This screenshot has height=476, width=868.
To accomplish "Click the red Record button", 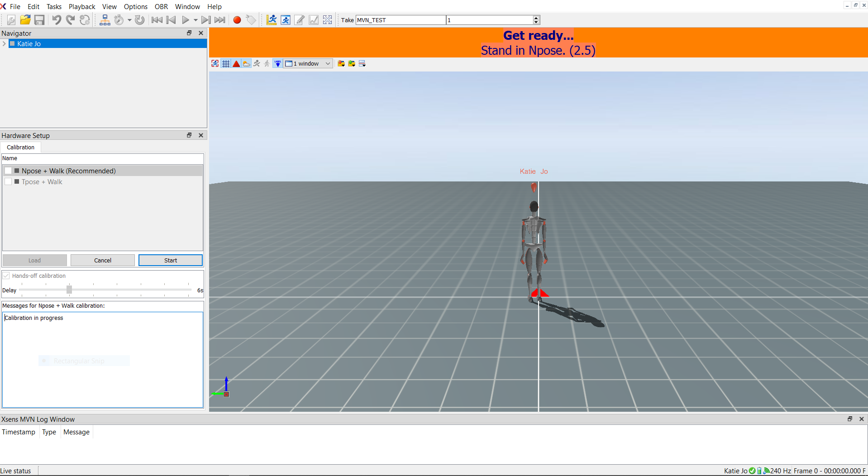I will tap(236, 20).
